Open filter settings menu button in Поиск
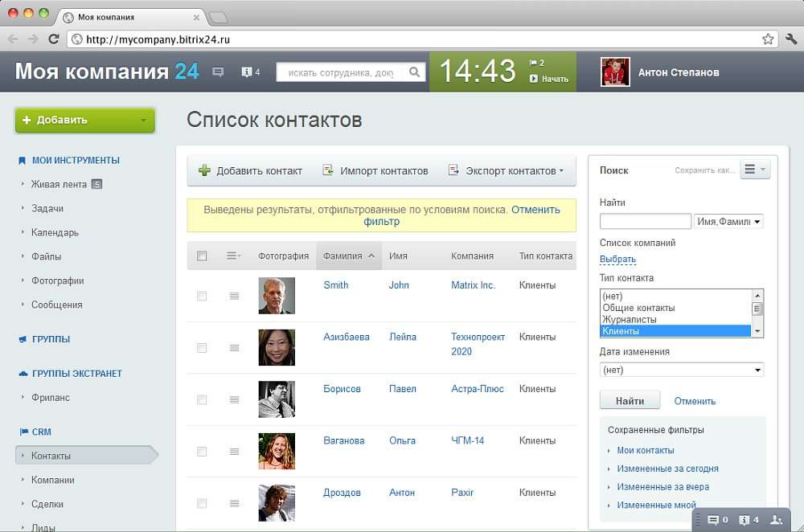The height and width of the screenshot is (532, 804). coord(754,169)
